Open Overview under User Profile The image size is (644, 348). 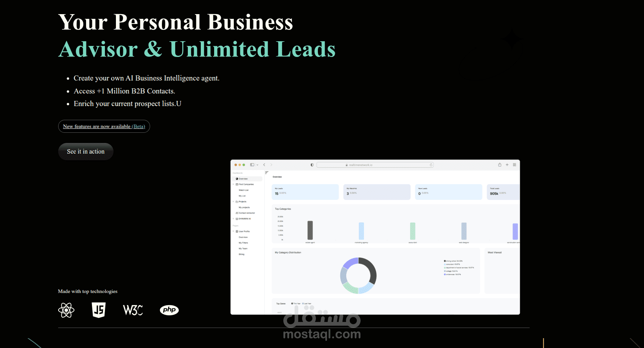click(x=243, y=237)
